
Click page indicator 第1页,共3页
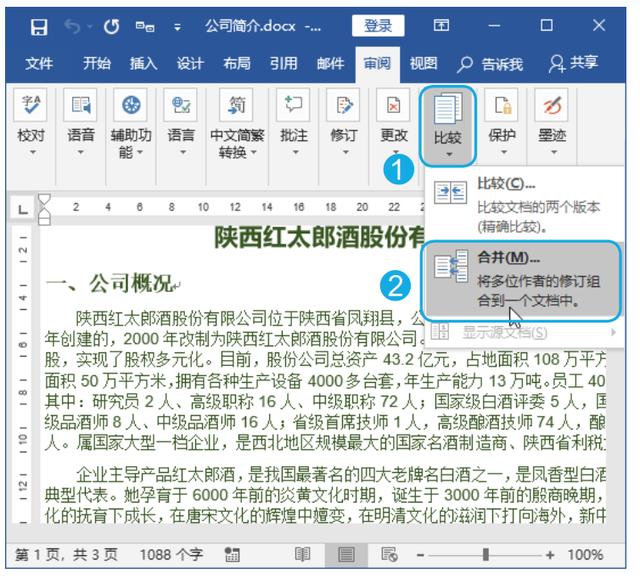(x=67, y=555)
